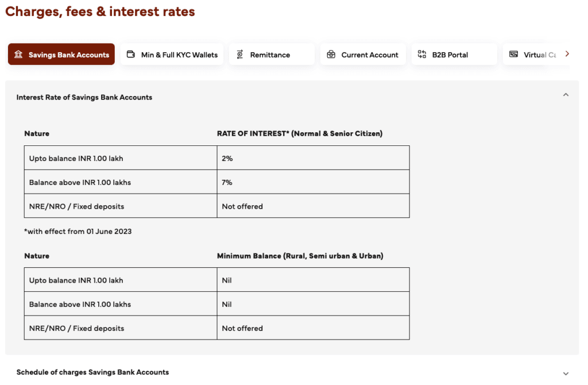Click the Remittance rupee transfer icon
The height and width of the screenshot is (385, 588).
tap(240, 55)
